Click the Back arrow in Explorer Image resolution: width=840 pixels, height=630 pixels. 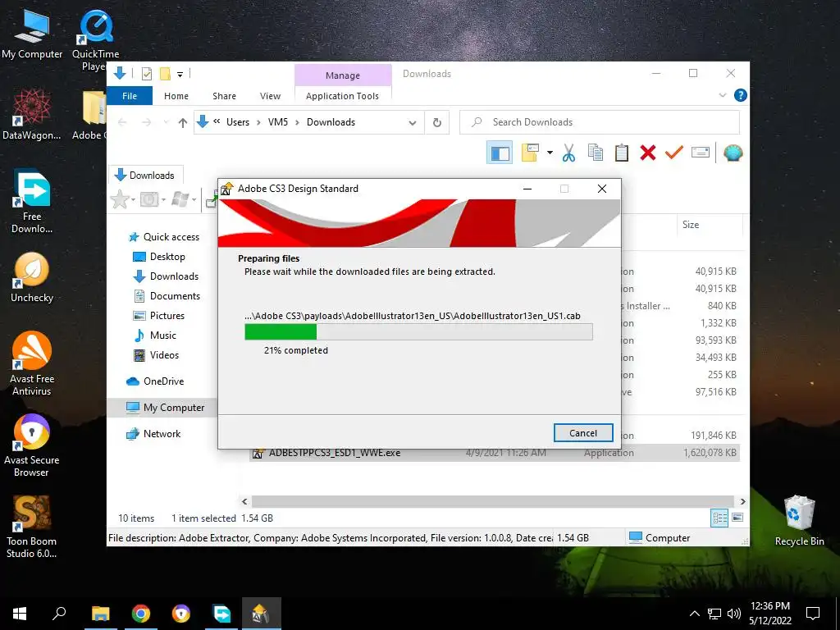(122, 123)
